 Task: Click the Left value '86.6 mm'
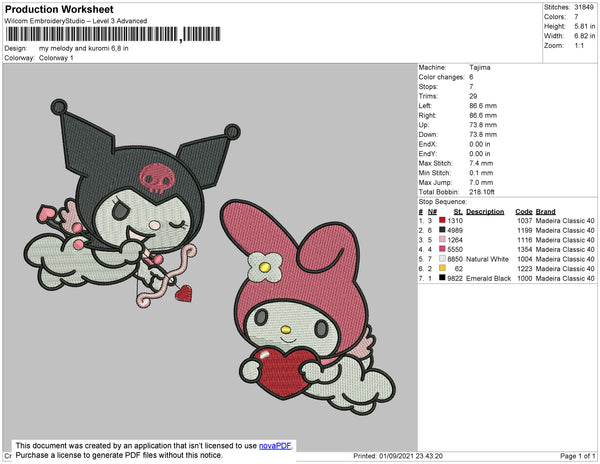click(x=483, y=106)
